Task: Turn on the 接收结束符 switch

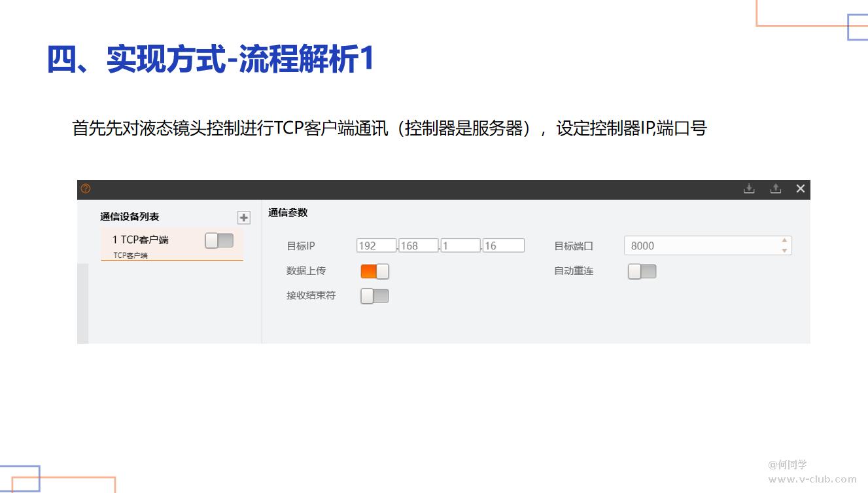Action: [x=375, y=296]
